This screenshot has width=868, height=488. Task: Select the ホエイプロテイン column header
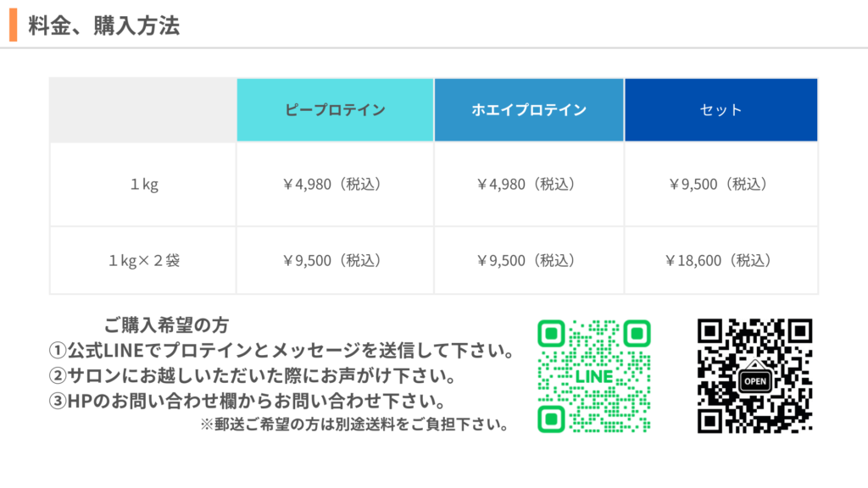(x=529, y=110)
